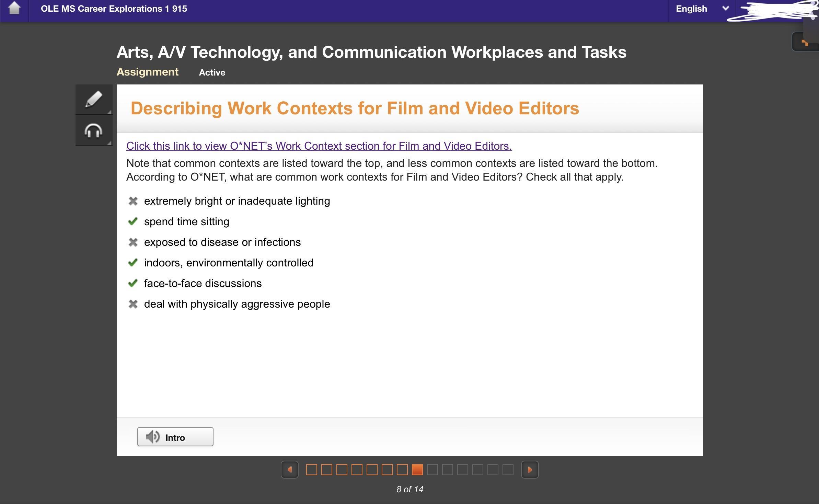819x504 pixels.
Task: Expand headphones tool options corner arrow
Action: [109, 142]
